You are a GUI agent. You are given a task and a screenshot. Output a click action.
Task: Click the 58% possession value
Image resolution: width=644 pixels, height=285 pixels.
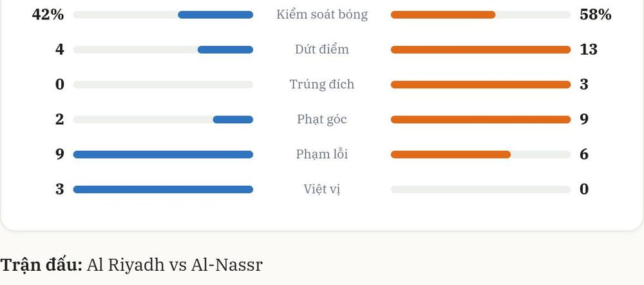pyautogui.click(x=596, y=15)
